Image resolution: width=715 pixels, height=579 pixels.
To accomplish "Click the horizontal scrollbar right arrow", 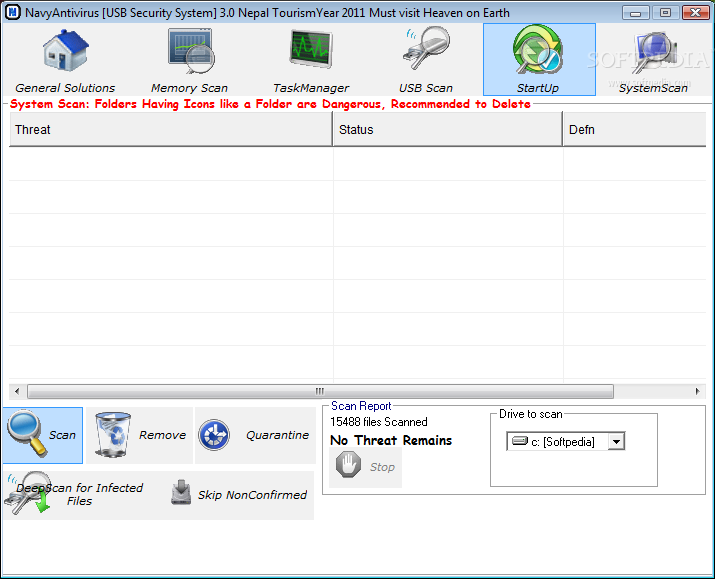I will (x=698, y=391).
